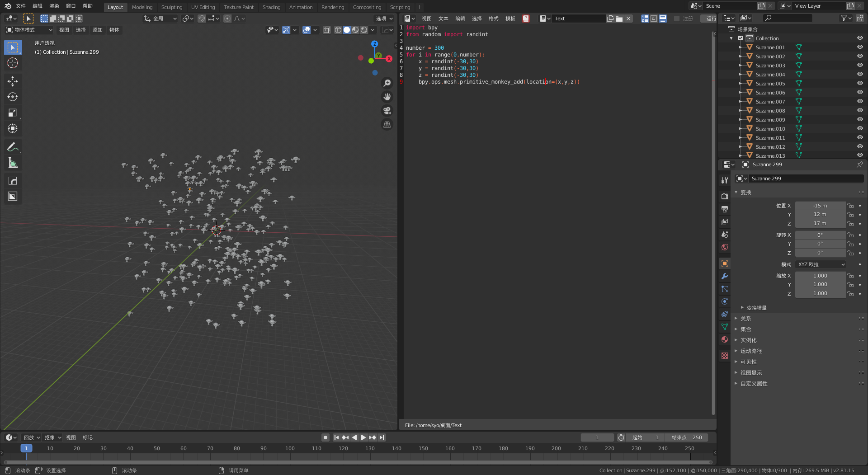Toggle the Collection exclude checkbox
Viewport: 868px width, 475px height.
click(741, 38)
